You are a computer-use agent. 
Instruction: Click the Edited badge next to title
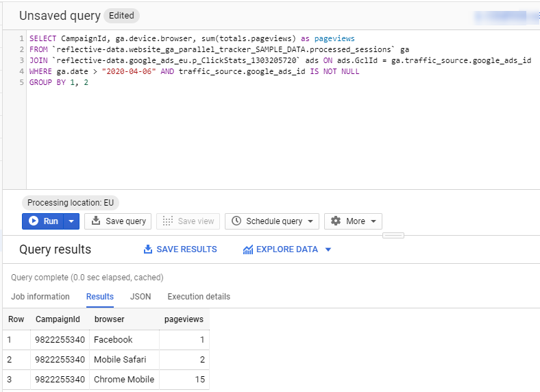121,16
